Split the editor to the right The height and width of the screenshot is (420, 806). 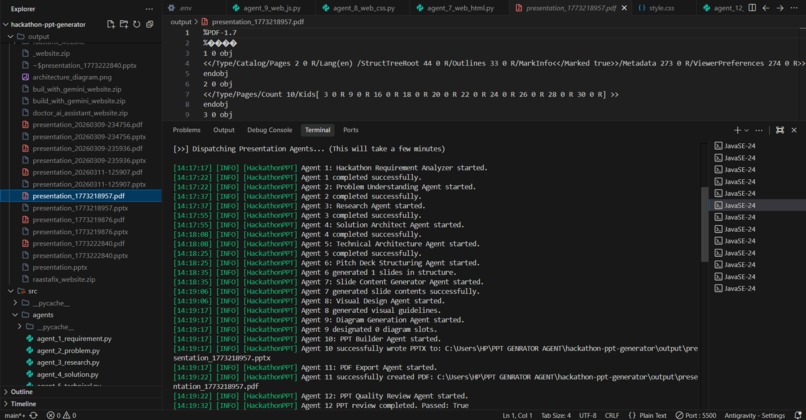pyautogui.click(x=752, y=8)
